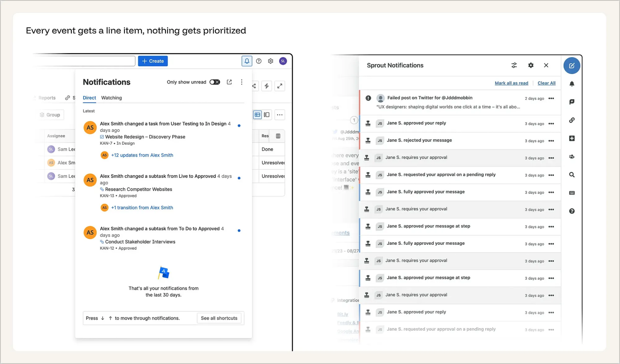The width and height of the screenshot is (620, 364).
Task: Open the Sprout Notifications settings gear
Action: point(531,65)
